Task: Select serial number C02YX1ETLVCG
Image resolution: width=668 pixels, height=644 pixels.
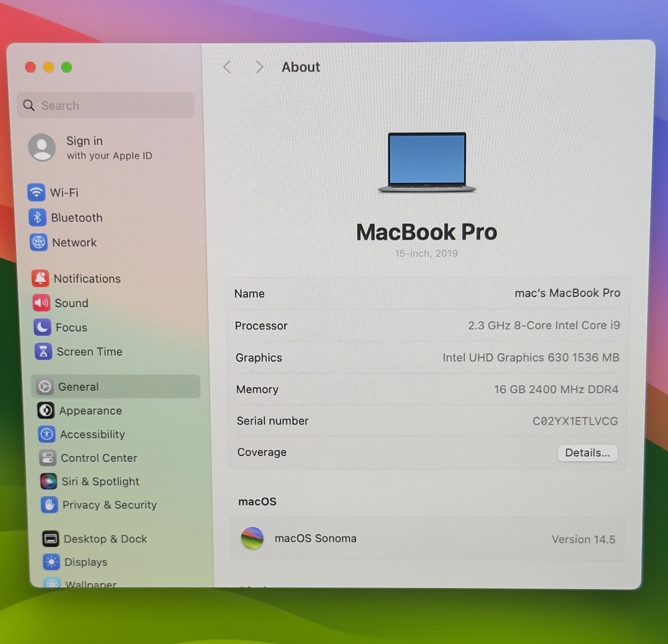Action: pos(575,421)
